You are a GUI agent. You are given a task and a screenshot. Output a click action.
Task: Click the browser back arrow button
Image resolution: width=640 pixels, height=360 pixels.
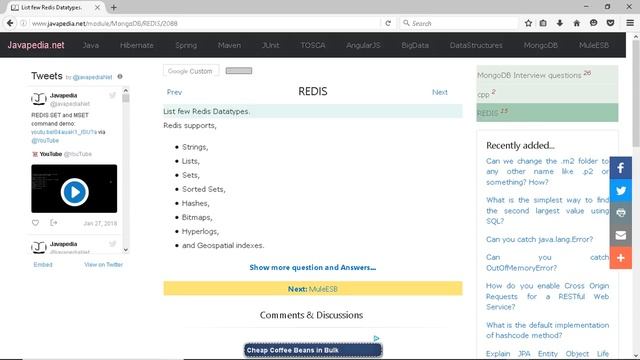pyautogui.click(x=10, y=23)
